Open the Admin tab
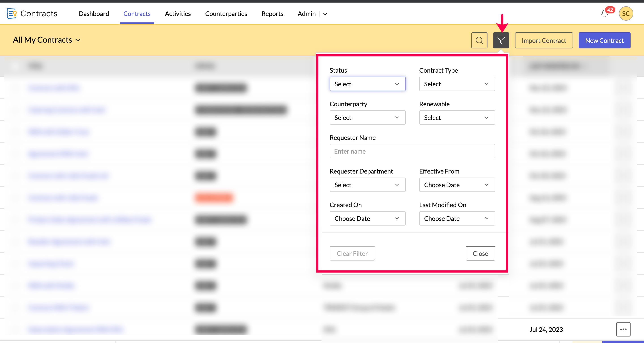644x343 pixels. 307,13
